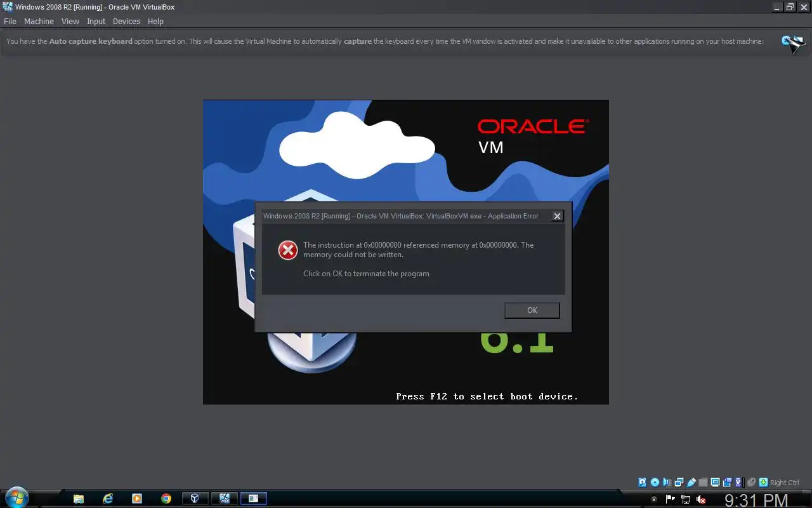The width and height of the screenshot is (812, 508).
Task: Close the Application Error dialog
Action: (557, 216)
